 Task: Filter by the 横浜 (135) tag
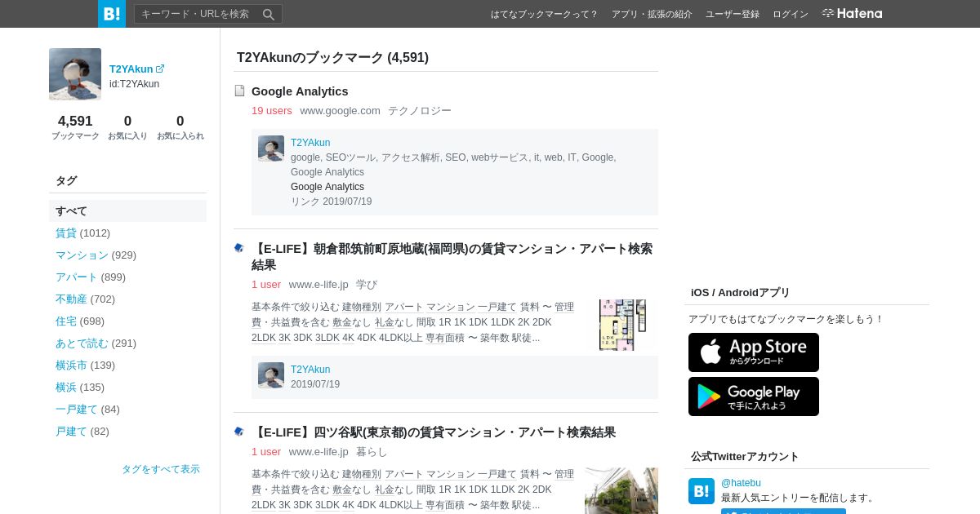(x=66, y=387)
